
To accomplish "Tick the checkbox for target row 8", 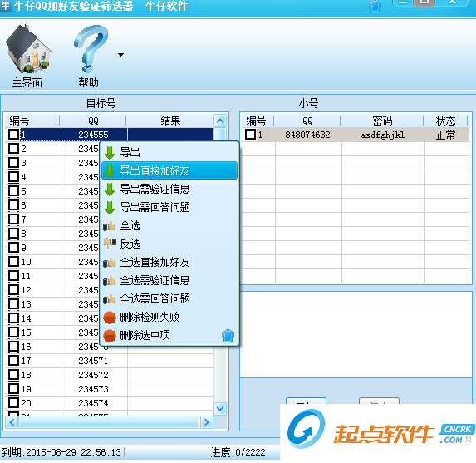I will 13,234.
